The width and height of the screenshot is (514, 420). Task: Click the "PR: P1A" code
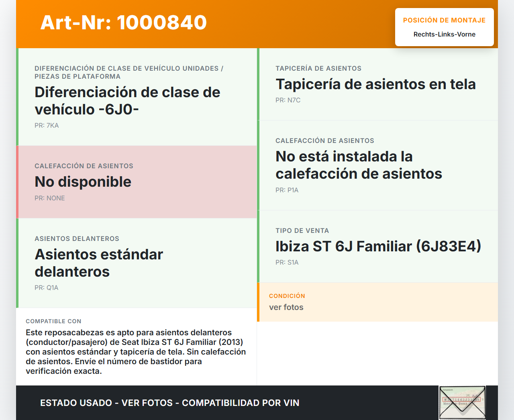pos(287,190)
